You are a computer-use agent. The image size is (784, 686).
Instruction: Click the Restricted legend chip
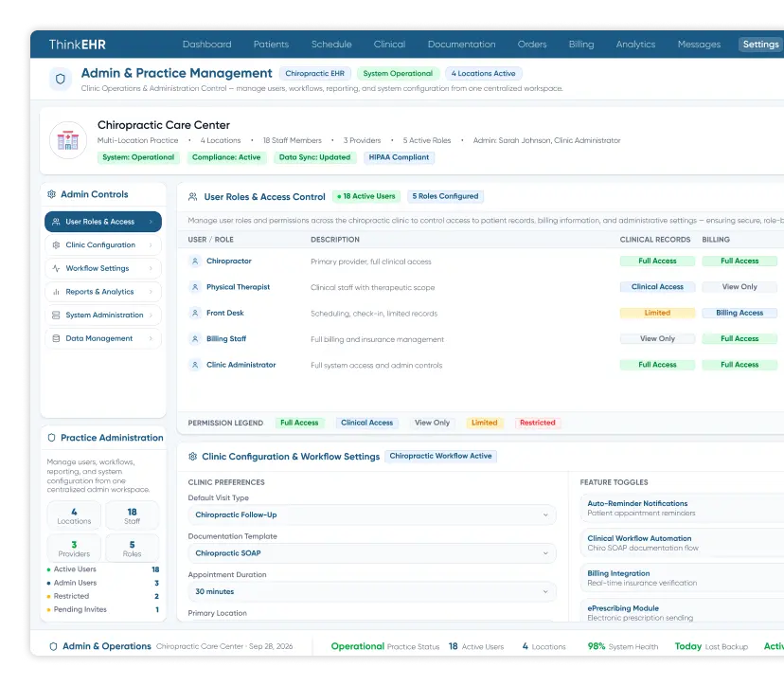[x=538, y=423]
